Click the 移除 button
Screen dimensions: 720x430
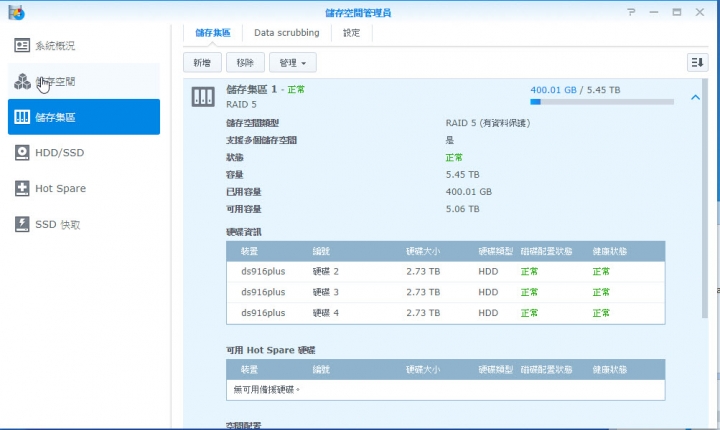click(x=245, y=62)
